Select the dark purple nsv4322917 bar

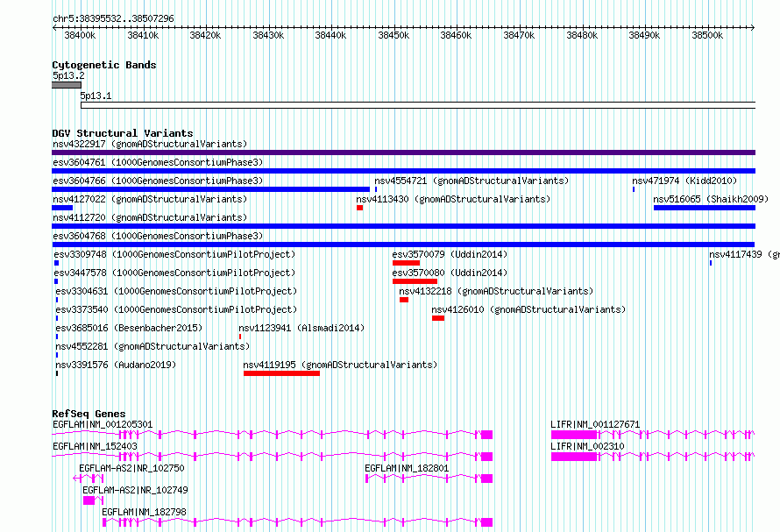(x=403, y=153)
